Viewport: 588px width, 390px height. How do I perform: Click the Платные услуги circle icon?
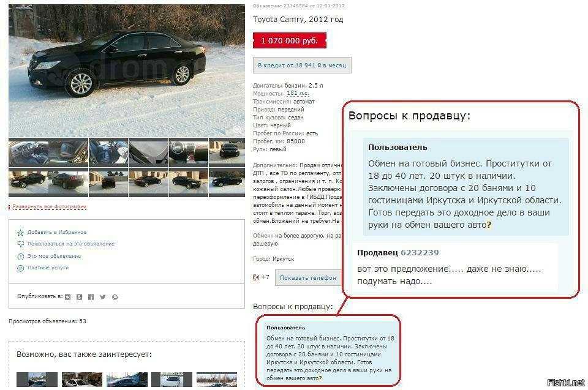pyautogui.click(x=21, y=268)
